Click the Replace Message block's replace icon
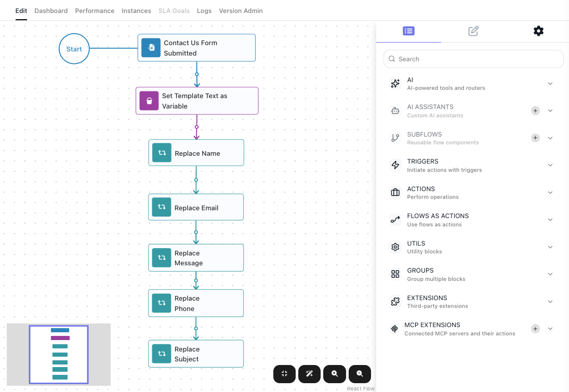Screen dimensions: 569x392 pos(162,258)
